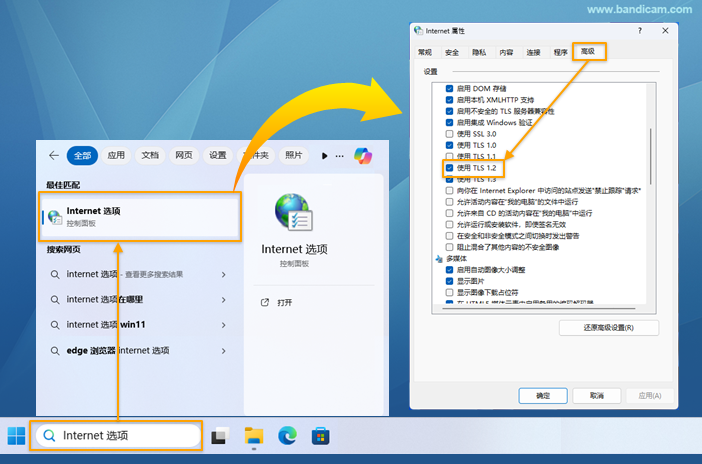This screenshot has height=464, width=702.
Task: Click the three-dots more options in search panel
Action: (x=340, y=156)
